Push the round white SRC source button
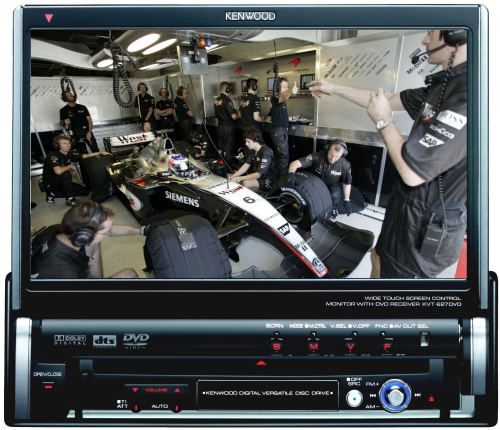500x430 pixels. (x=354, y=399)
